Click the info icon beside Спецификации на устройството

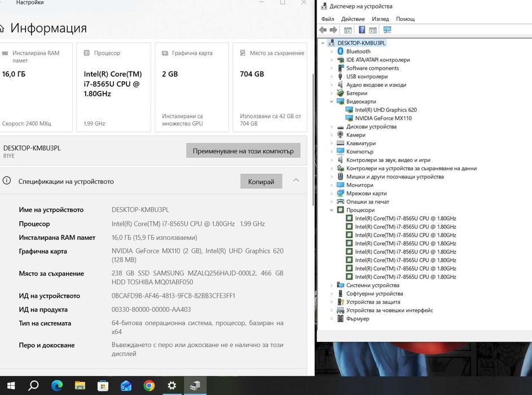point(6,181)
